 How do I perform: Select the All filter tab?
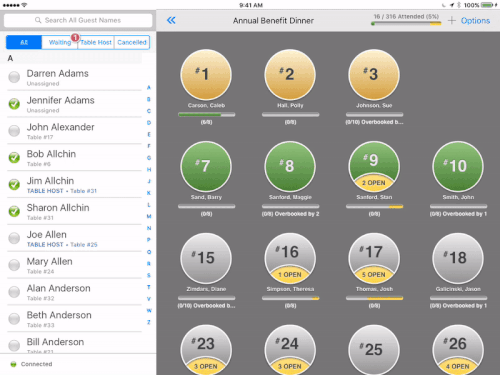tap(24, 42)
